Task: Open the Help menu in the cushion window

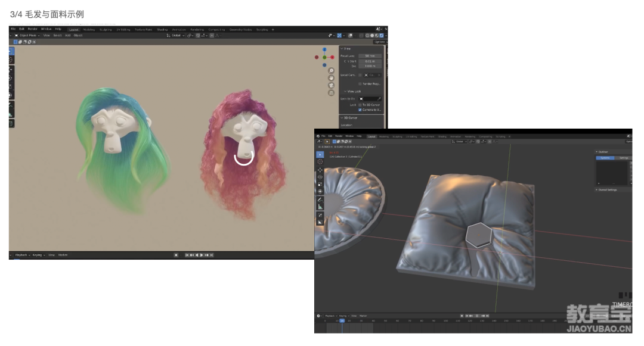Action: [x=359, y=136]
